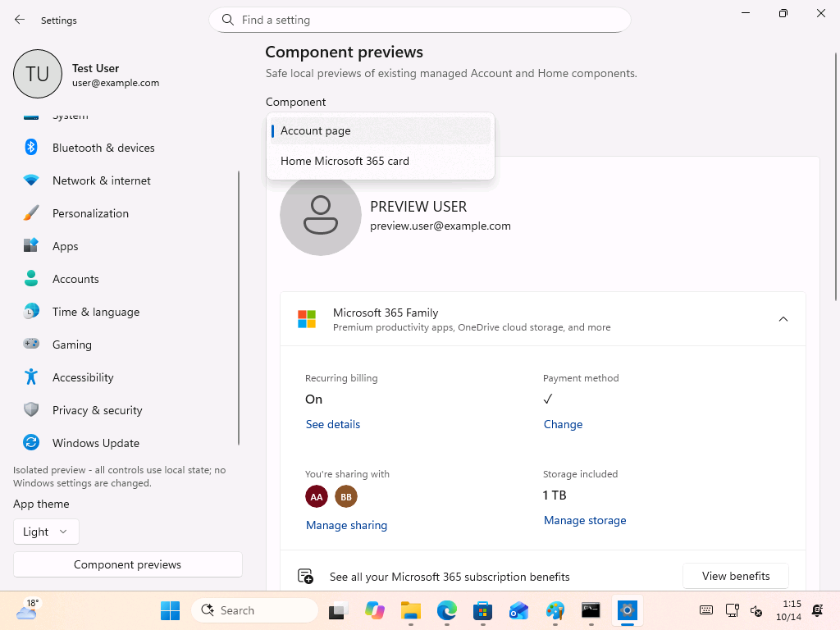Click the Component previews button
840x630 pixels.
(127, 564)
